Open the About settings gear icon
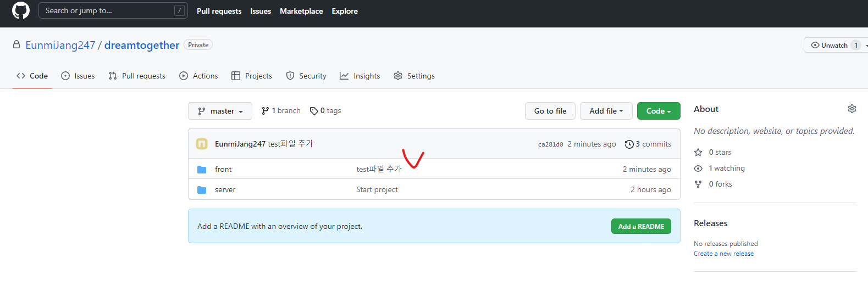The height and width of the screenshot is (286, 868). tap(852, 109)
